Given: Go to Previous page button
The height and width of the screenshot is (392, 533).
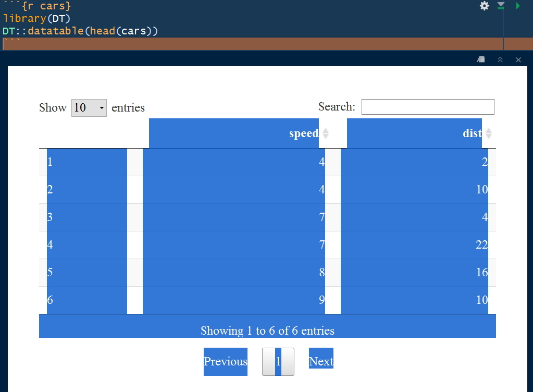Looking at the screenshot, I should click(226, 361).
